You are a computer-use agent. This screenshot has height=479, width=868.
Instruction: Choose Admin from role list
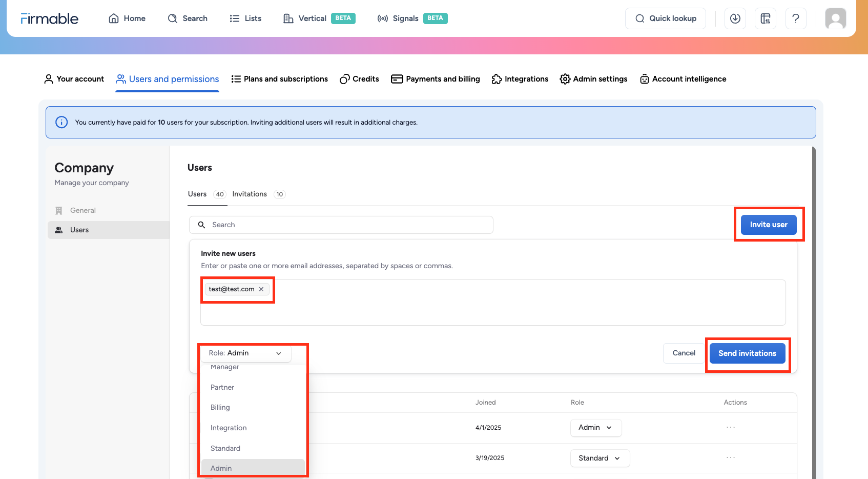[x=253, y=468]
